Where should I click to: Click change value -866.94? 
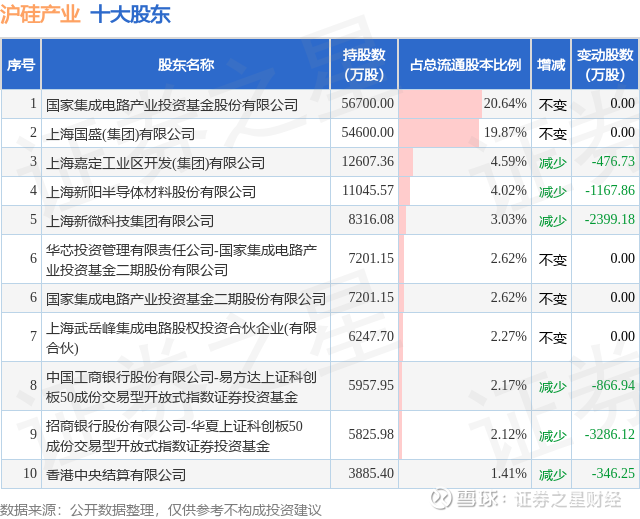click(613, 385)
